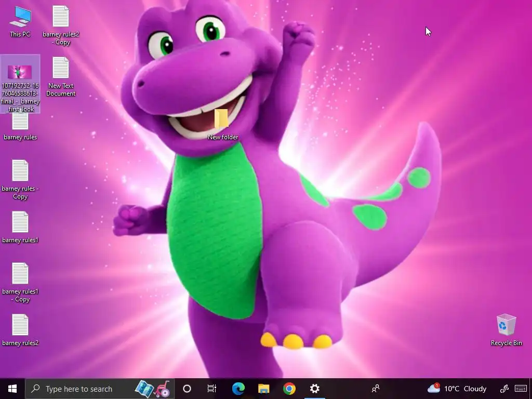Open File Explorer from taskbar
Screen dimensions: 532x399
(263, 389)
